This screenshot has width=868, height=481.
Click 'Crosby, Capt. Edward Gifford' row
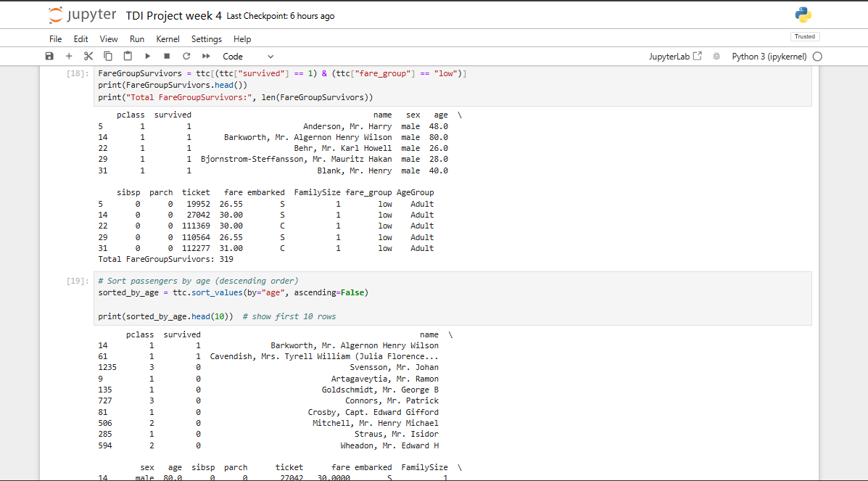tap(268, 412)
